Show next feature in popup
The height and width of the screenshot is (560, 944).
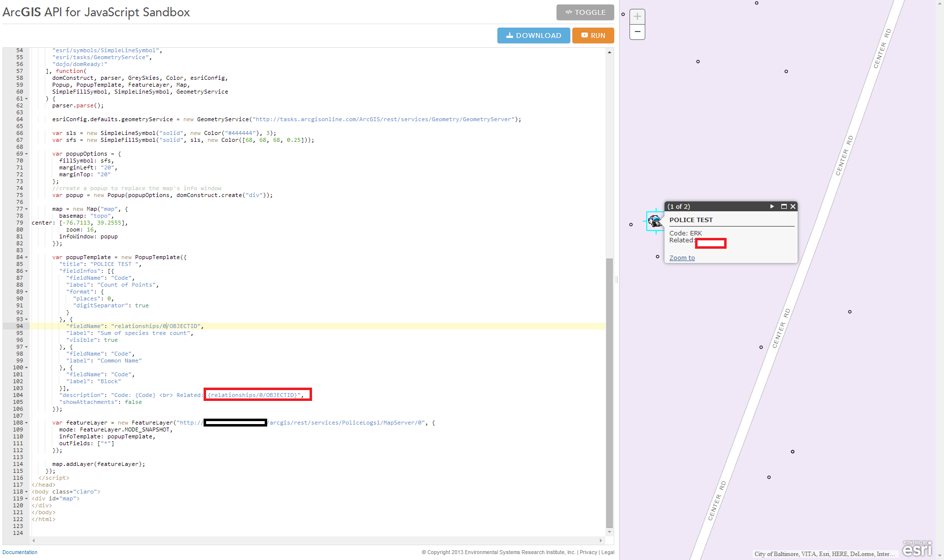(772, 206)
